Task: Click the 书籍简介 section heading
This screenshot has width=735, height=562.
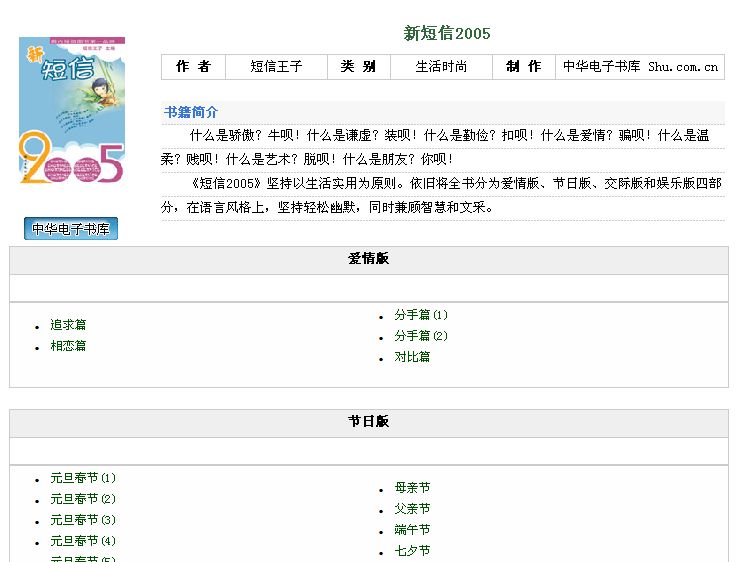Action: click(191, 112)
